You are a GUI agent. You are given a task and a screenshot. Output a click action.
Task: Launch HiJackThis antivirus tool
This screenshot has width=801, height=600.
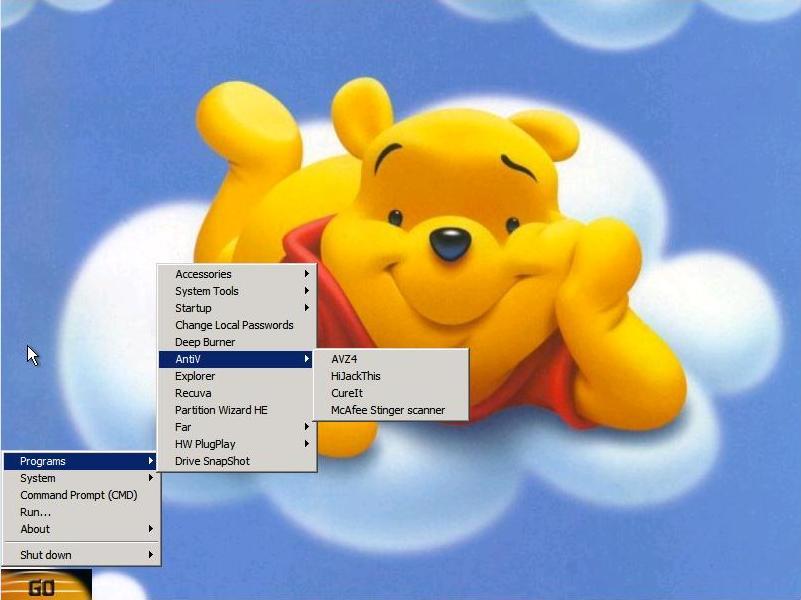[x=356, y=376]
